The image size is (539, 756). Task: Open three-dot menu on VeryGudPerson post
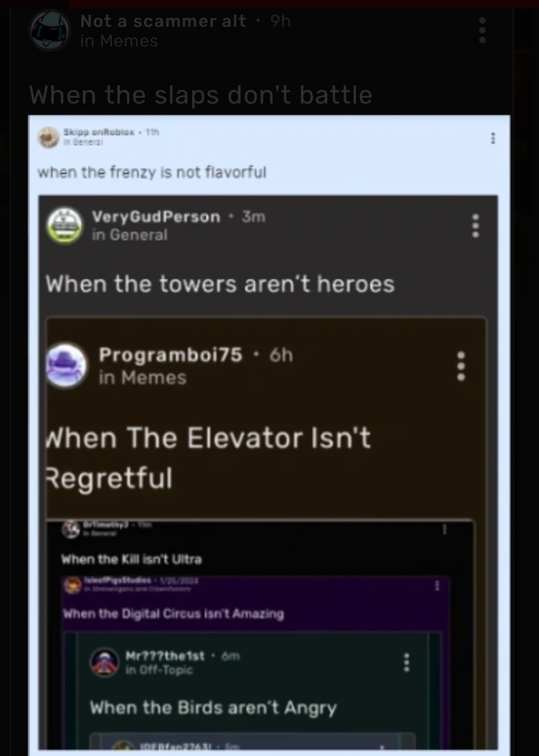click(x=475, y=226)
